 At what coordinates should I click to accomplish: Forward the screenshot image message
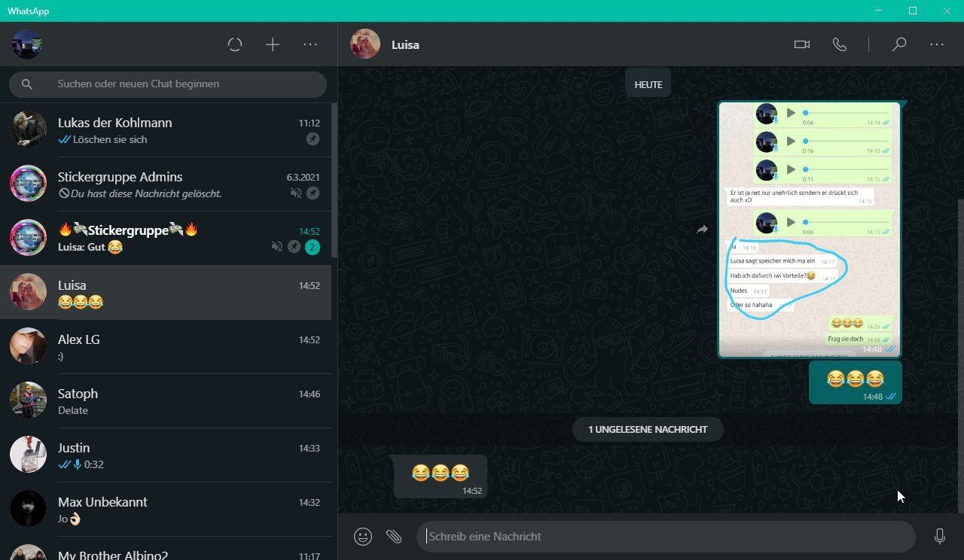click(x=702, y=230)
